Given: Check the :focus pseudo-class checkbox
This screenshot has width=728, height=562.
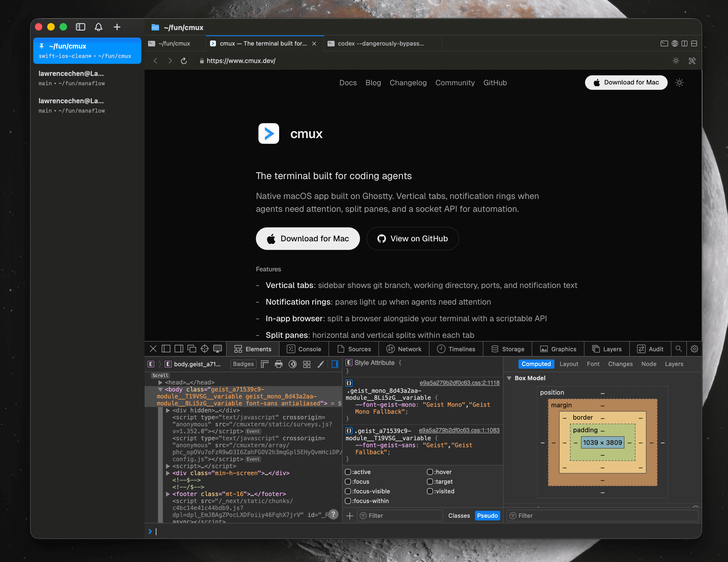Looking at the screenshot, I should [348, 481].
